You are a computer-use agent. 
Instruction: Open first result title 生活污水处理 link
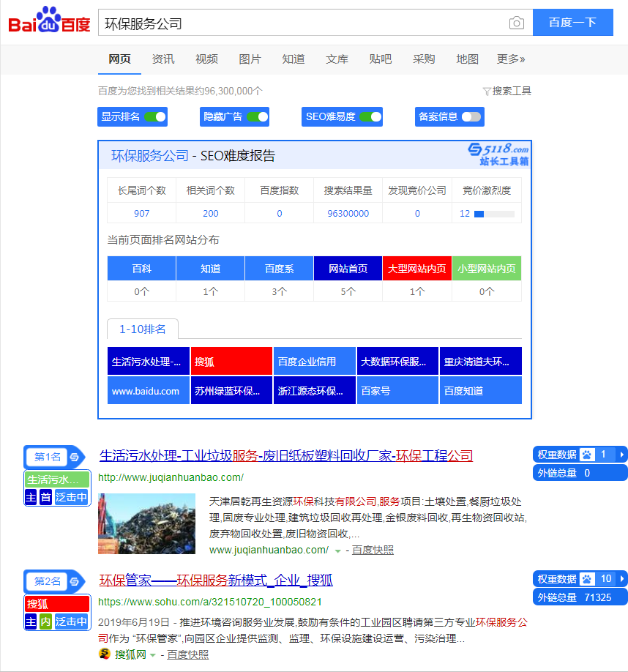286,455
